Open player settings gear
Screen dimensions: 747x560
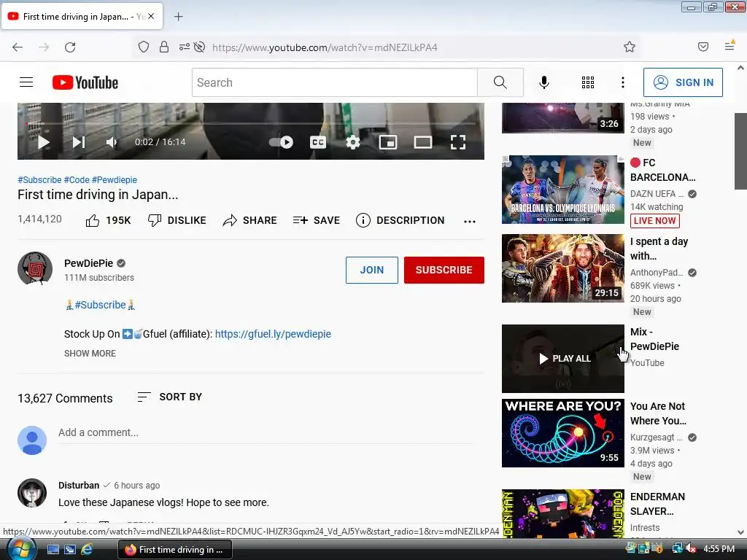click(352, 142)
